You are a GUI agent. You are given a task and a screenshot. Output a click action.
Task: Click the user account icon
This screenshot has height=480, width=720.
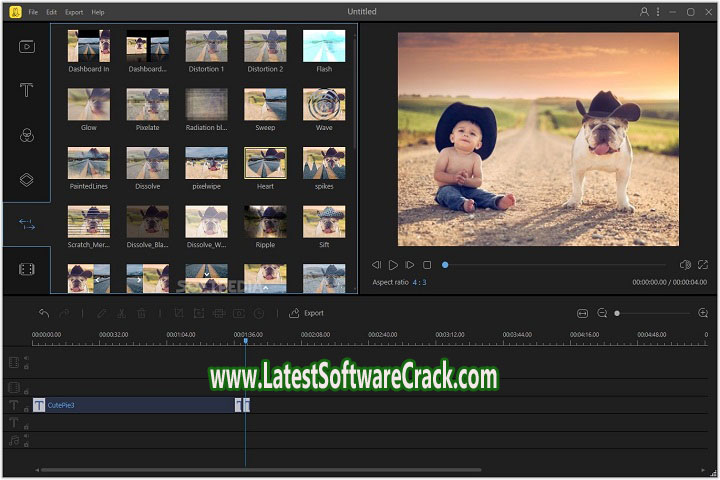pyautogui.click(x=644, y=12)
